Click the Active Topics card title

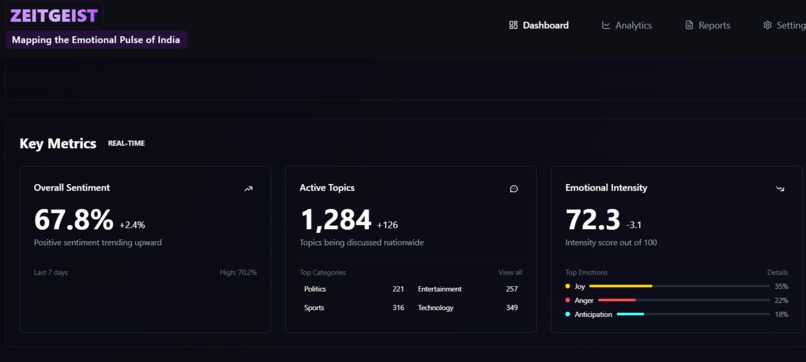tap(327, 188)
